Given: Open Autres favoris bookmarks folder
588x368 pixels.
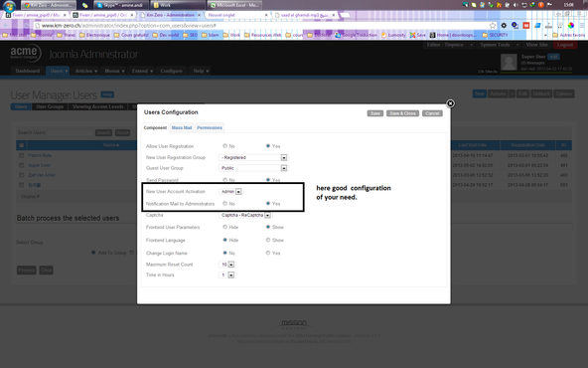Looking at the screenshot, I should (x=568, y=35).
